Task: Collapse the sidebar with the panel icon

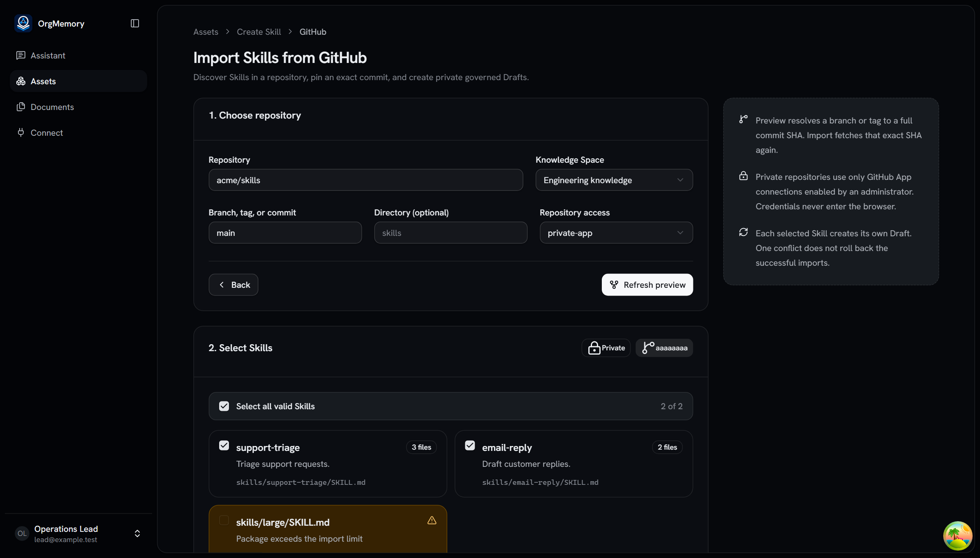Action: pos(135,23)
